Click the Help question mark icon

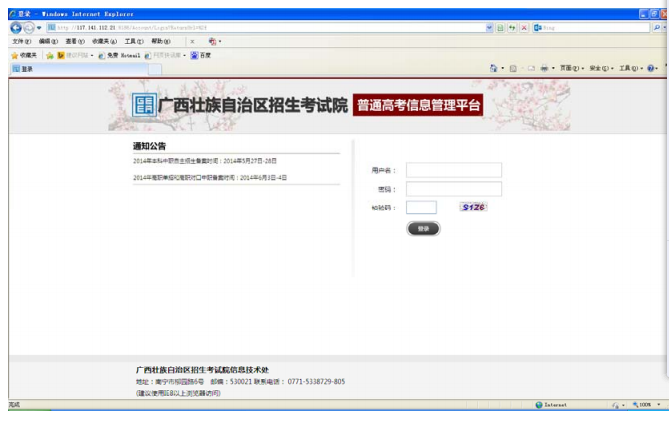pyautogui.click(x=650, y=68)
